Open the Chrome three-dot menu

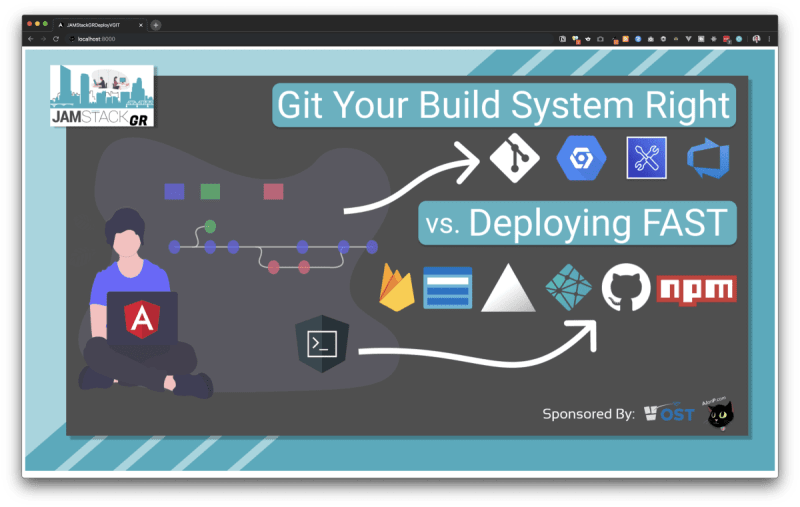769,39
